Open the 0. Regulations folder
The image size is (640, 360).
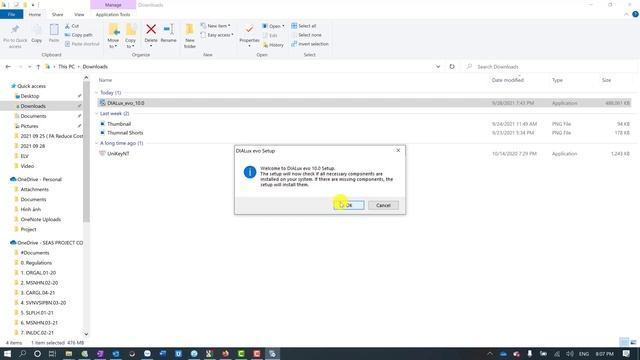pos(36,262)
